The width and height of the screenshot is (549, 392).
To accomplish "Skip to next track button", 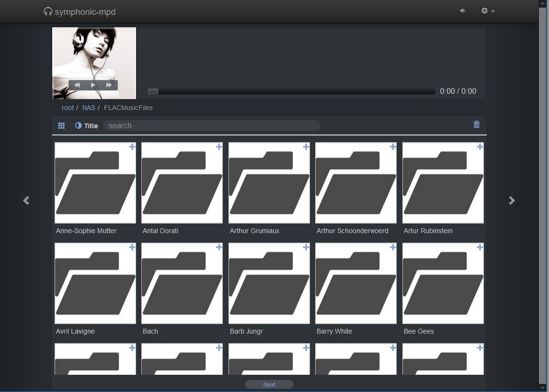I will click(109, 85).
